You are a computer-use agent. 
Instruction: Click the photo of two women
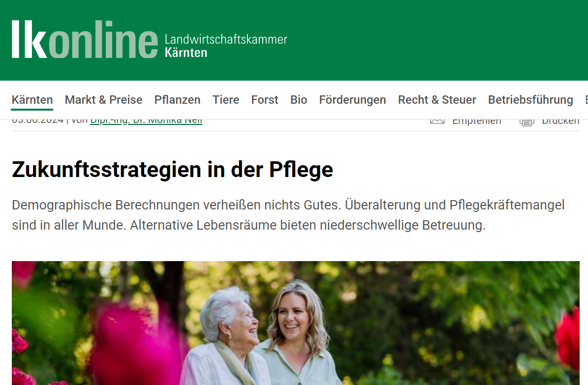click(x=296, y=323)
